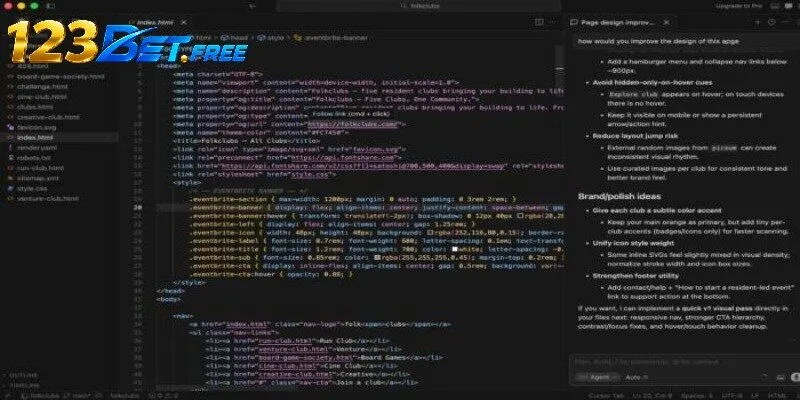800x400 pixels.
Task: Click the folkclubs search bar in title
Action: pyautogui.click(x=418, y=6)
